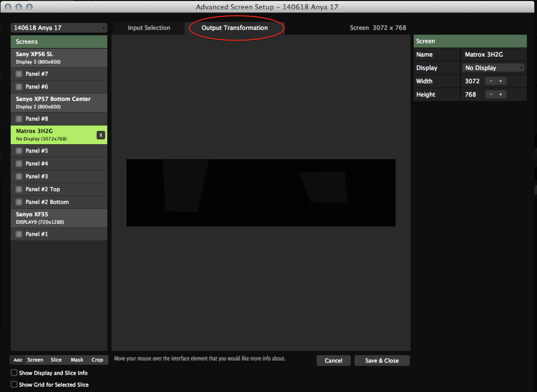Add a new Slice
Image resolution: width=537 pixels, height=392 pixels.
[56, 360]
